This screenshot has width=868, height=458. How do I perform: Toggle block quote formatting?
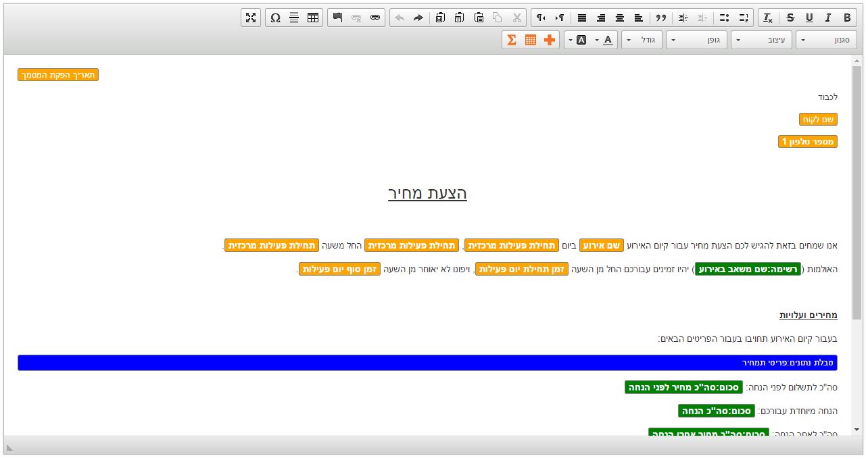[x=660, y=18]
